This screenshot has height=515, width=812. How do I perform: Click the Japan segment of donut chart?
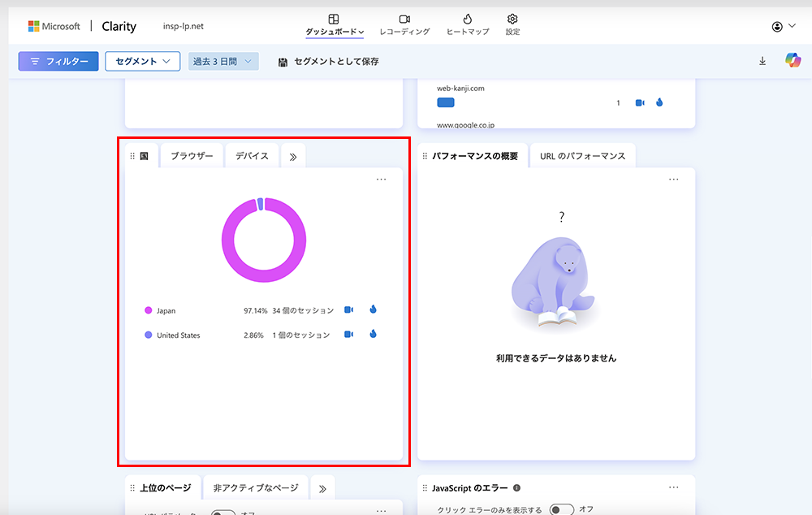(x=264, y=277)
